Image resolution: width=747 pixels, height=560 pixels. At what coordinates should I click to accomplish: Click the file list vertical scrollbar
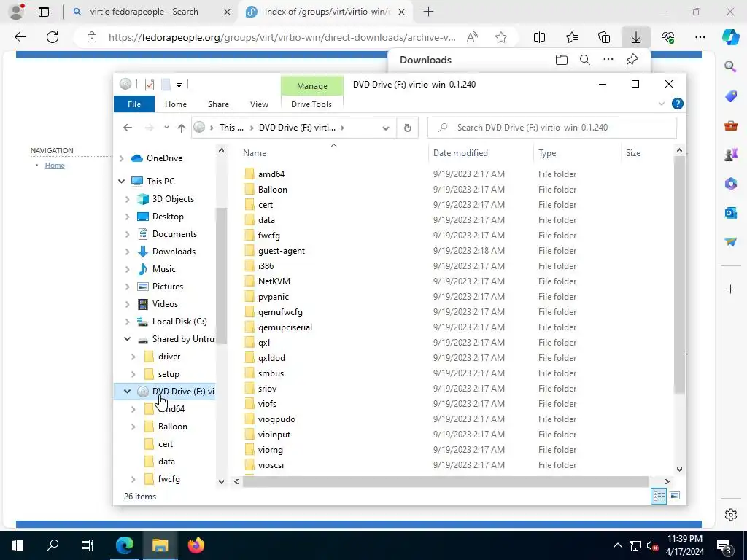[679, 275]
